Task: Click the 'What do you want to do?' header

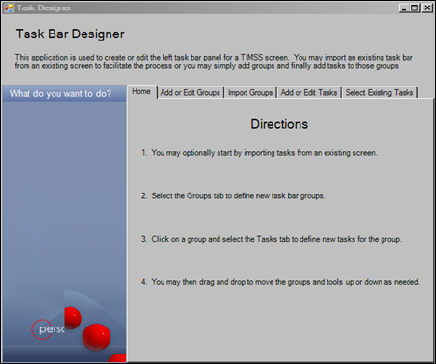Action: coord(63,94)
